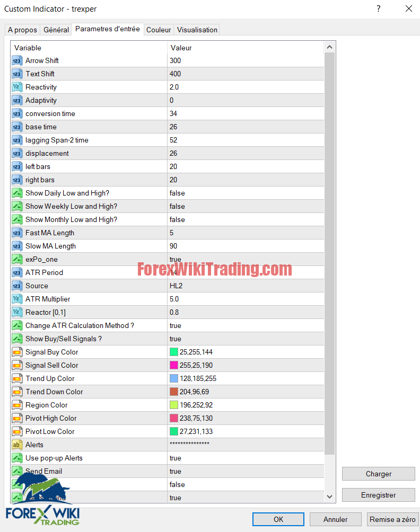The image size is (420, 532).
Task: Click the icon beside Source
Action: pyautogui.click(x=17, y=286)
